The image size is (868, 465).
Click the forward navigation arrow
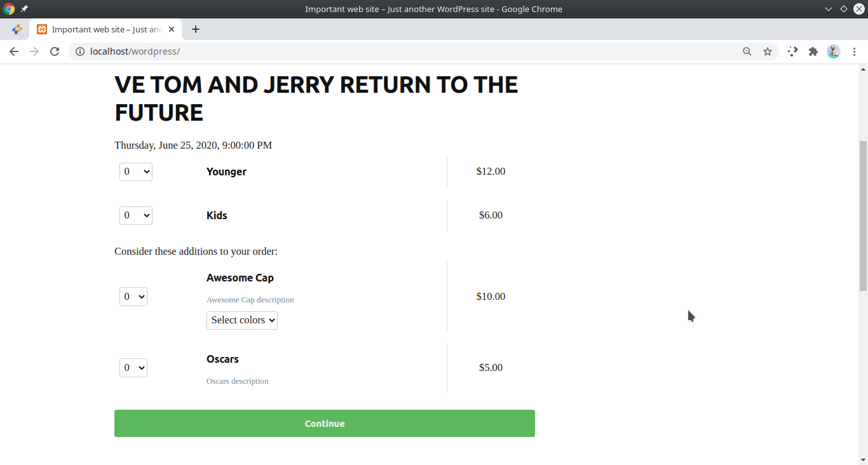(x=34, y=51)
